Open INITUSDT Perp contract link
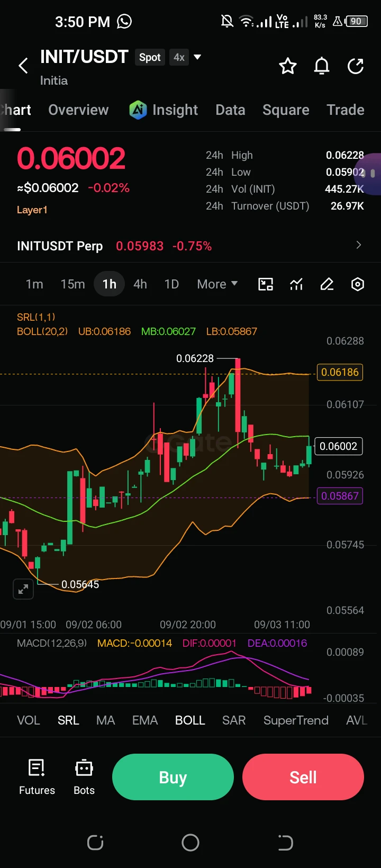 [x=114, y=246]
